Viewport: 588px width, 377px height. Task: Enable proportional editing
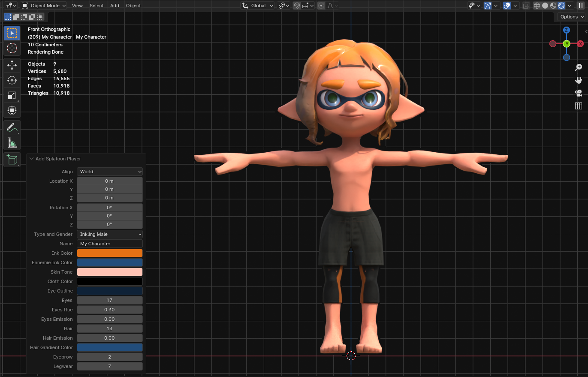point(321,6)
